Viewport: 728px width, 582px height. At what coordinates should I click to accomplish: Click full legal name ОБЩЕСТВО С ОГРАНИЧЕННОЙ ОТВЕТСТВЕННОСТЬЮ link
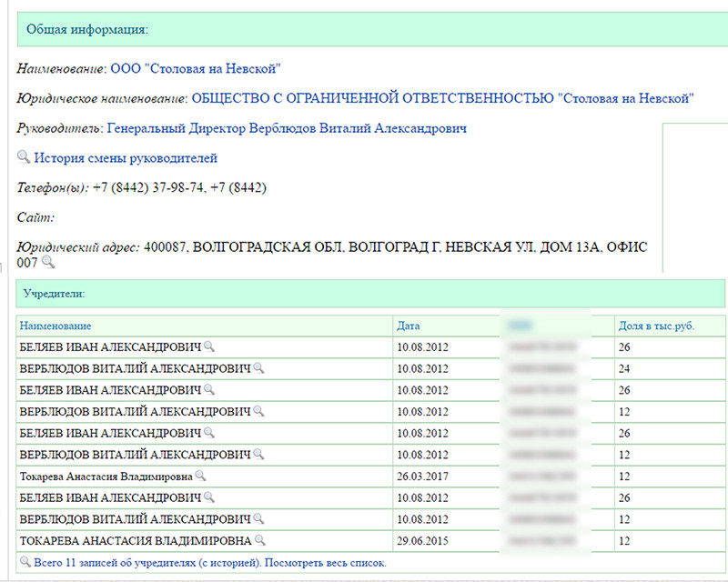[x=442, y=98]
